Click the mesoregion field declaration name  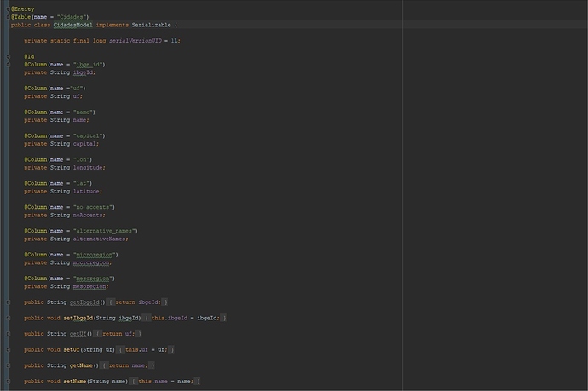coord(89,286)
